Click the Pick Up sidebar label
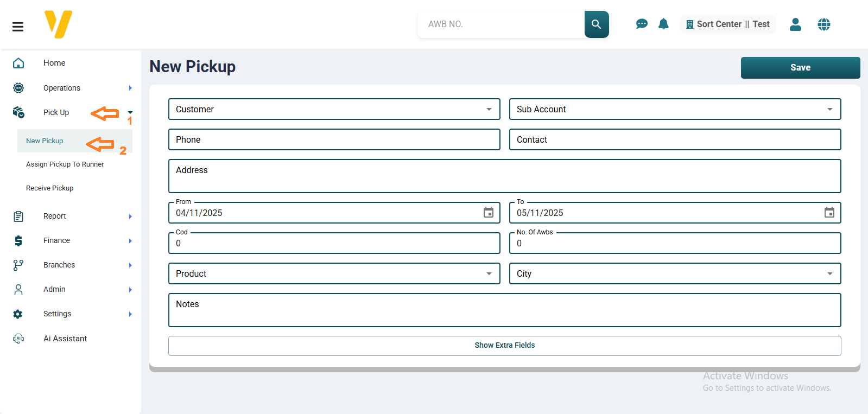Viewport: 868px width, 414px height. (56, 112)
